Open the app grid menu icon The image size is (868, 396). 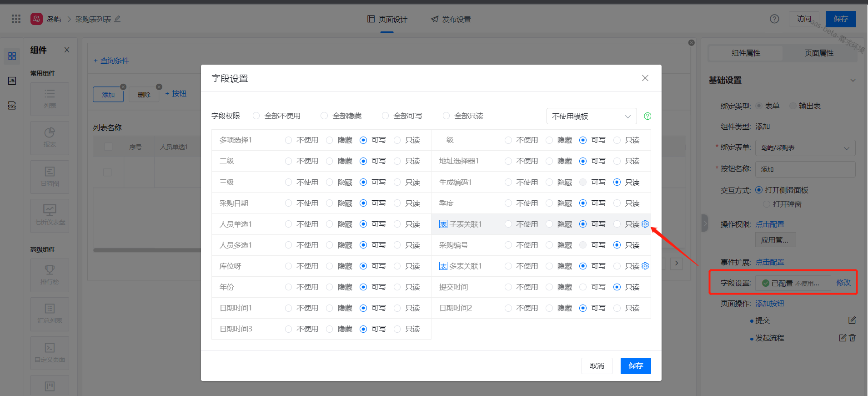(x=16, y=19)
